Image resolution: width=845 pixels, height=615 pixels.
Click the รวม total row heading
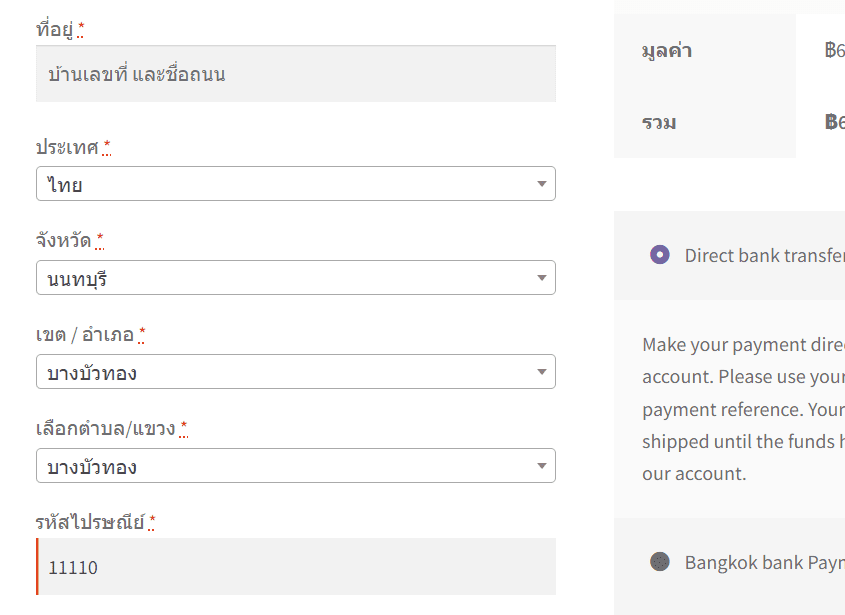(659, 122)
